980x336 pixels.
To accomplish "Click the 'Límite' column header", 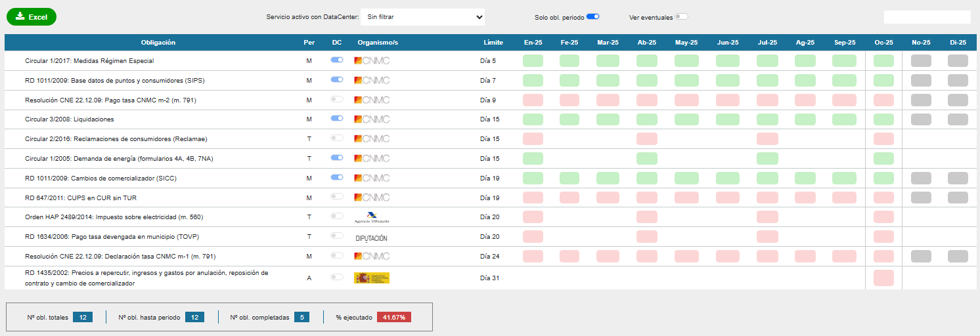I will (493, 43).
